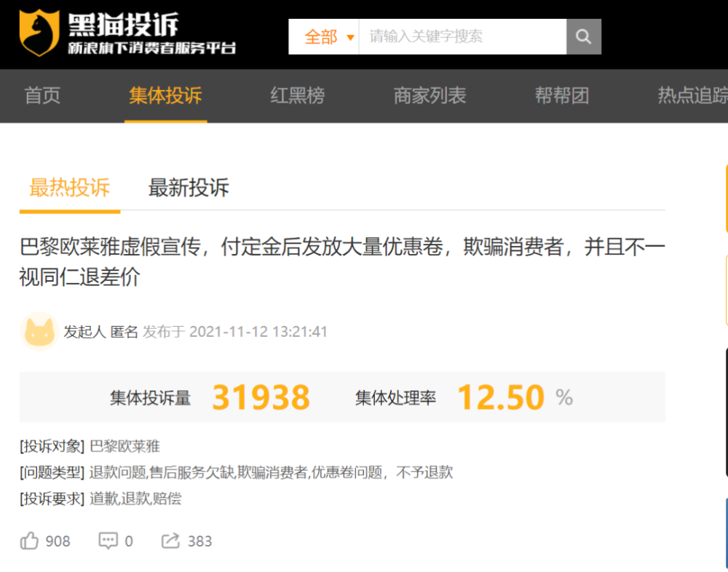This screenshot has width=728, height=572.
Task: Click the like count 908
Action: coord(58,541)
